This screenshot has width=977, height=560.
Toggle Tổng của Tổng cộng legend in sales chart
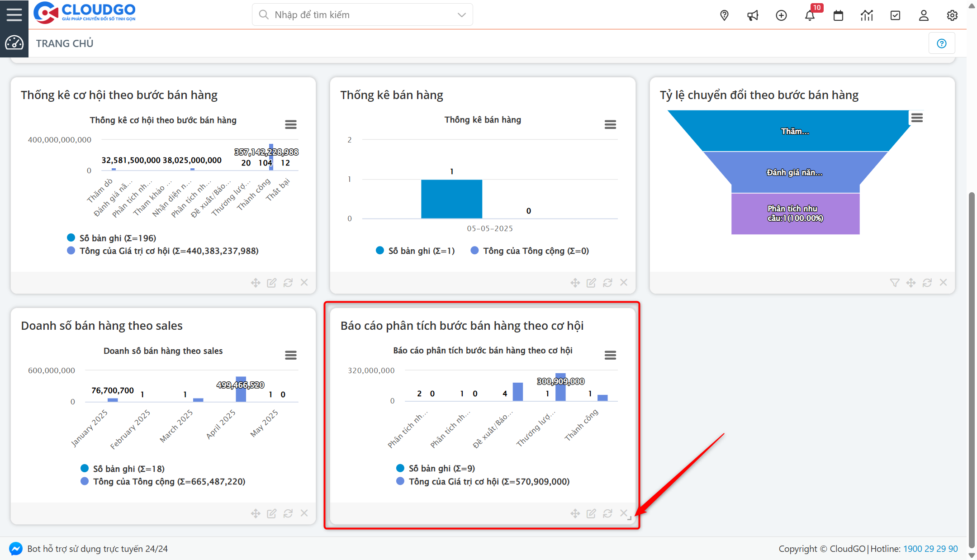pyautogui.click(x=169, y=481)
